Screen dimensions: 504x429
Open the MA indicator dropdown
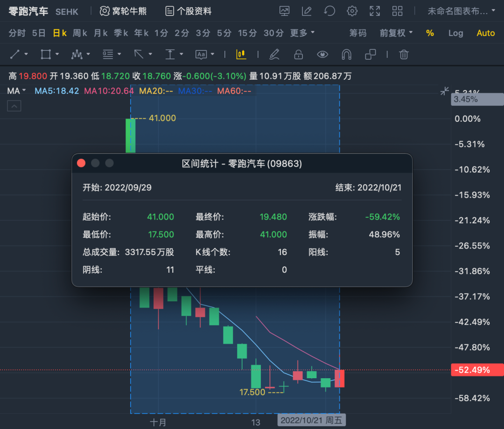pos(16,91)
